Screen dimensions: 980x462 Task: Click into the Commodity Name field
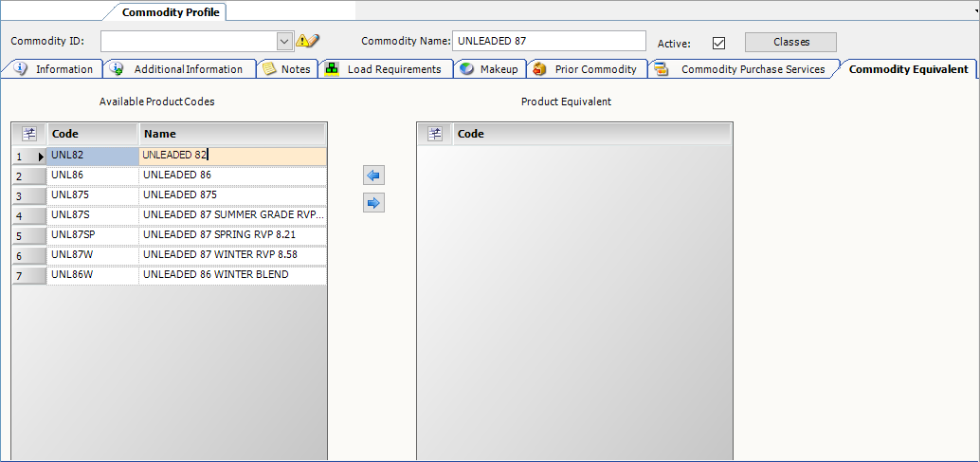[x=549, y=41]
